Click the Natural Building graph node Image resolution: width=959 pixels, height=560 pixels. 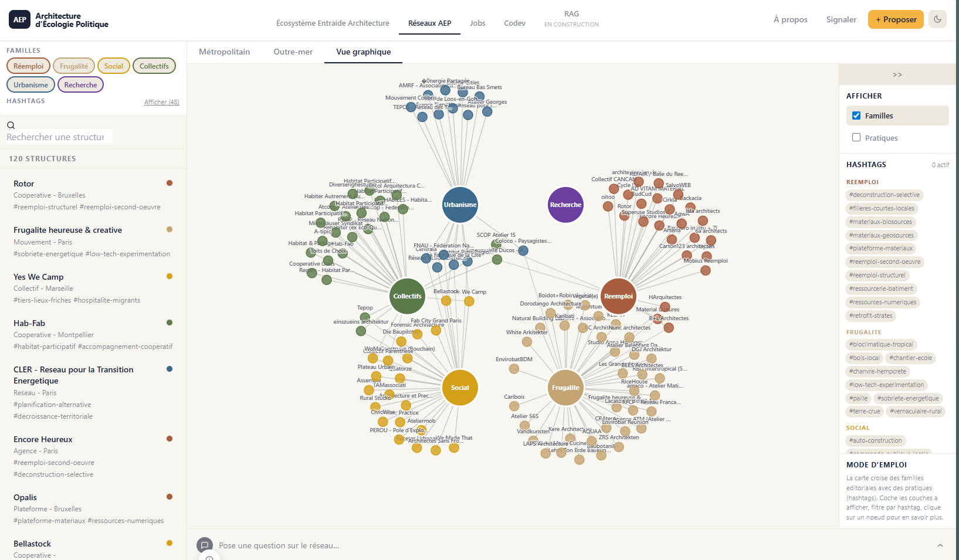(540, 327)
